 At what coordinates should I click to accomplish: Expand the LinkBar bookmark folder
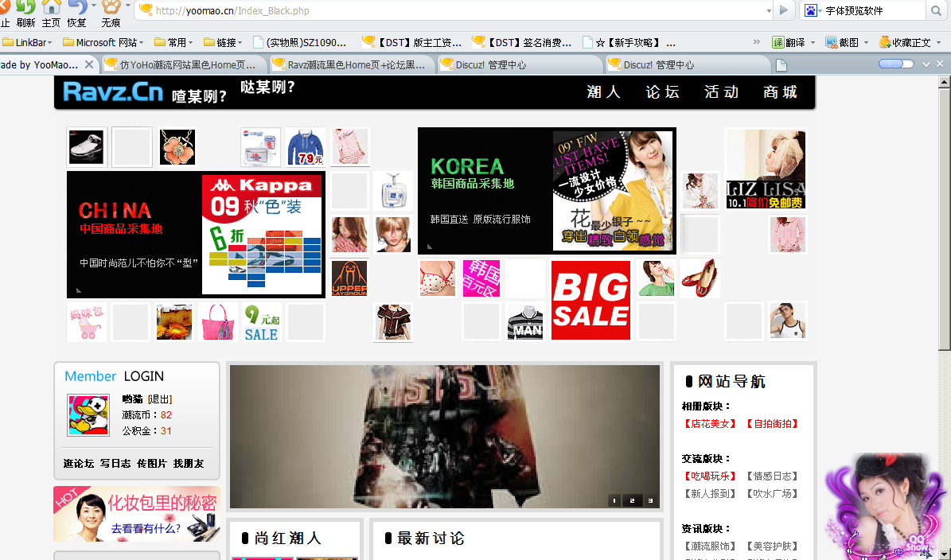29,42
